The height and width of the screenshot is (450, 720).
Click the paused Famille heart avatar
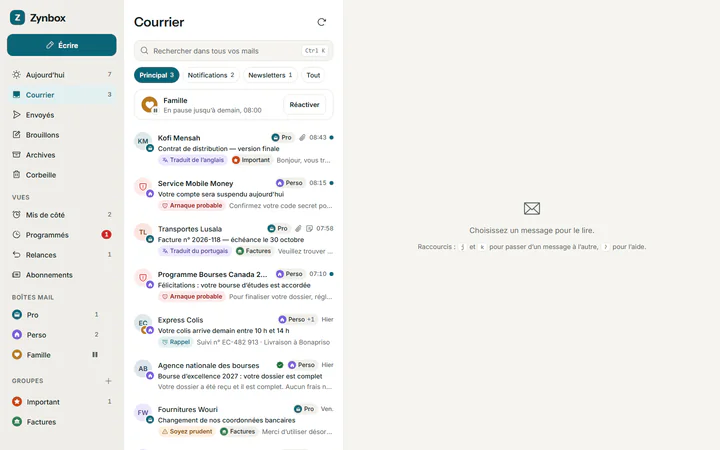149,105
